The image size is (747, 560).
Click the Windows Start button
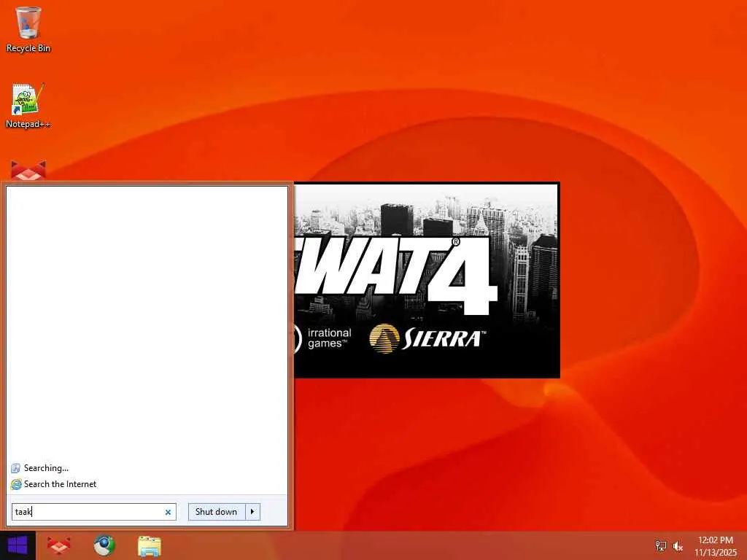coord(18,545)
